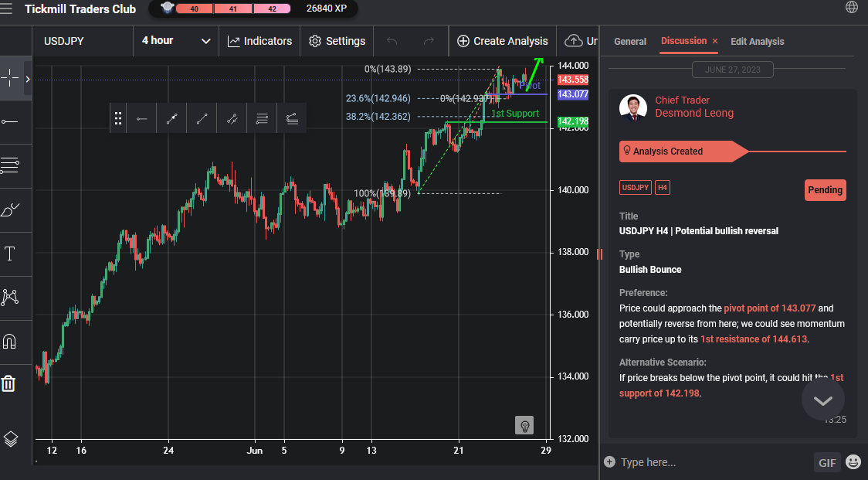
Task: Click the 26840 XP counter
Action: point(327,9)
